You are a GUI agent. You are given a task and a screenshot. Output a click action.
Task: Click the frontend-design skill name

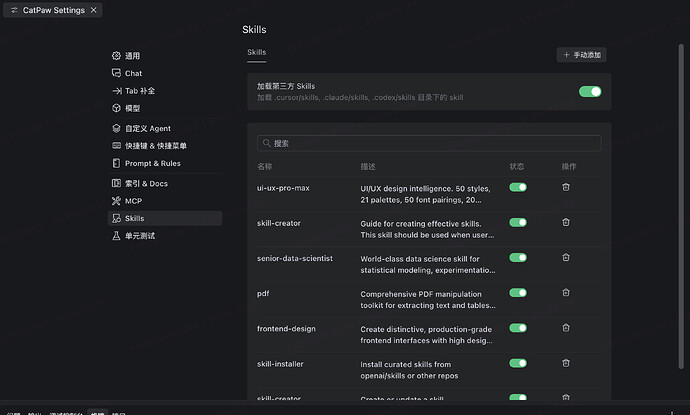click(x=286, y=329)
